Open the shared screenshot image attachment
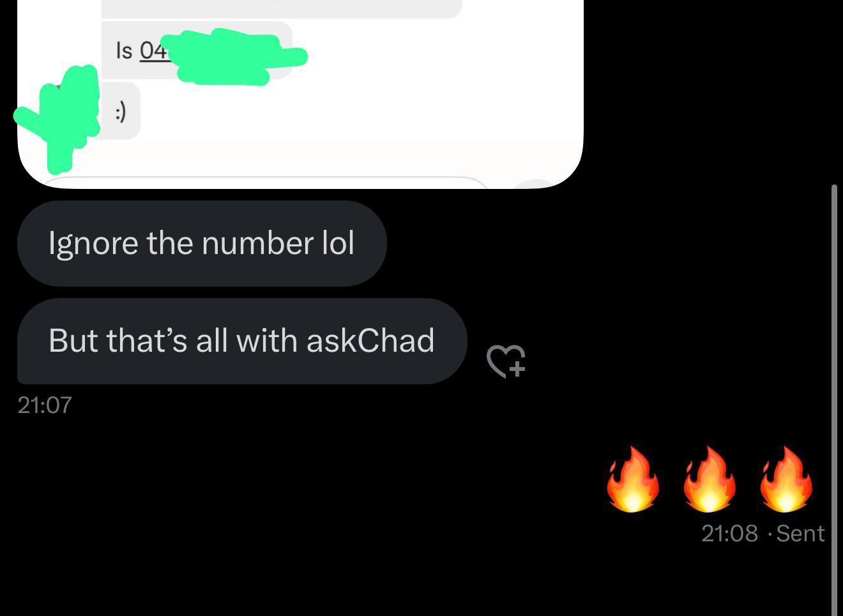Image resolution: width=843 pixels, height=616 pixels. (300, 94)
